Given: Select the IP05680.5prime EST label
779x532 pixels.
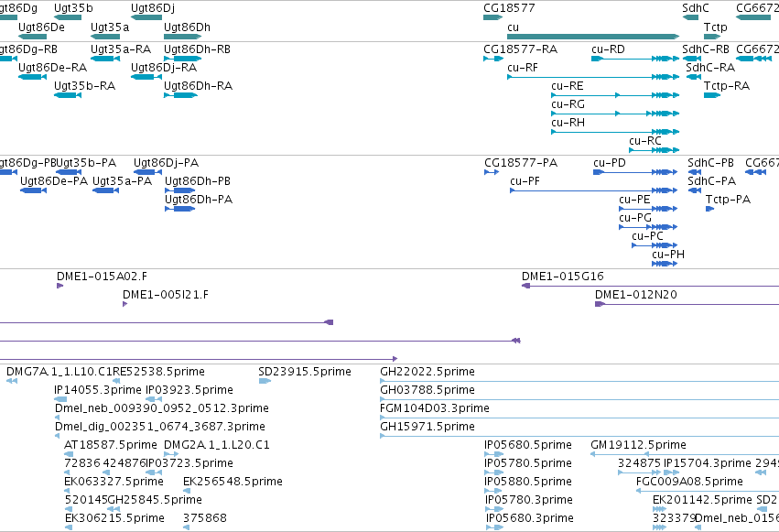Looking at the screenshot, I should click(x=528, y=445).
